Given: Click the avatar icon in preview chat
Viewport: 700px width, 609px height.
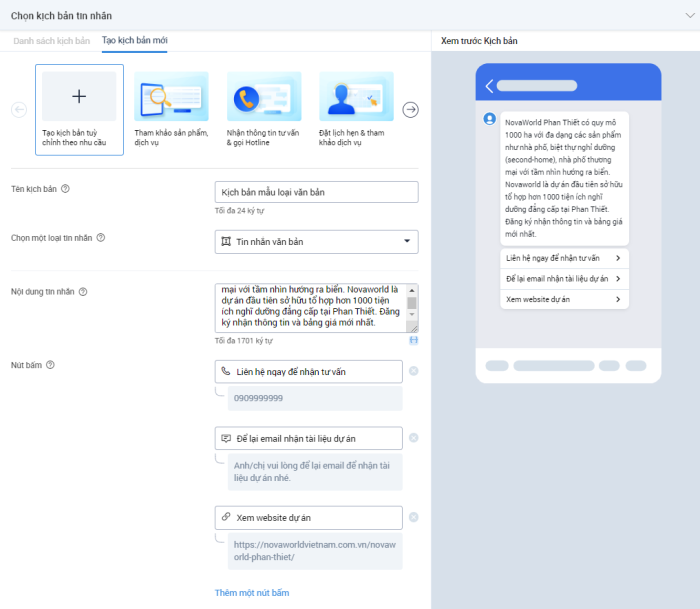Looking at the screenshot, I should click(x=490, y=119).
